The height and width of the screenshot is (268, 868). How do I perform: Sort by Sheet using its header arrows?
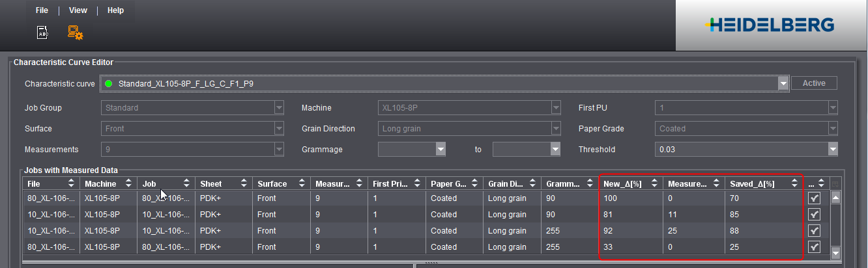click(x=244, y=184)
